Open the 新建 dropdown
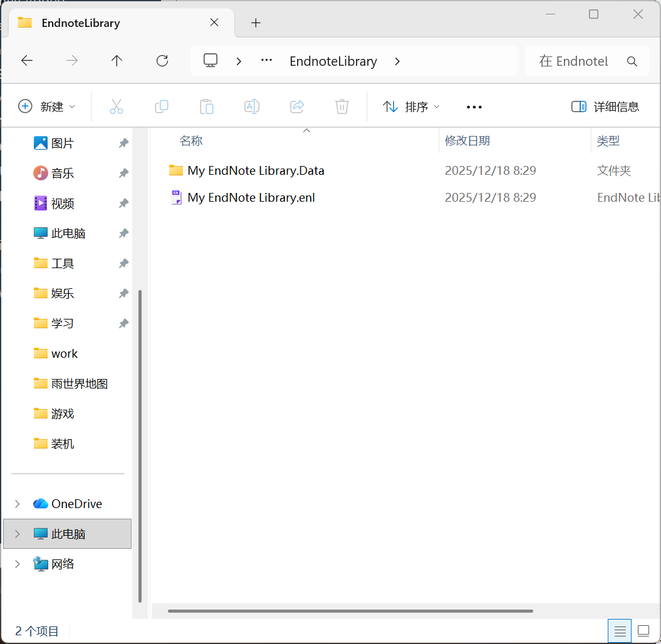Image resolution: width=661 pixels, height=644 pixels. coord(47,106)
